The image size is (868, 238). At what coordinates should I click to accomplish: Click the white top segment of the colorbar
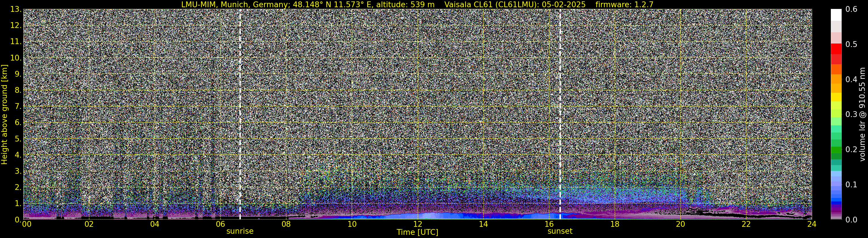pos(836,15)
